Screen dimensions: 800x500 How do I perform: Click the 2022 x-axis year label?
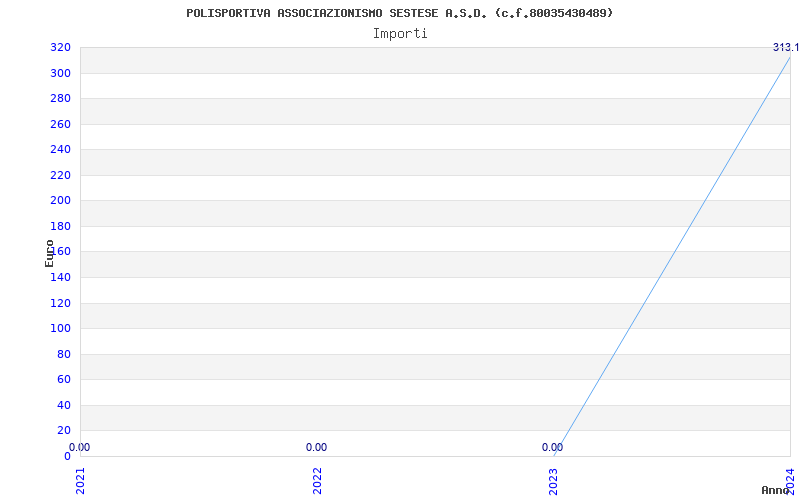coord(317,481)
